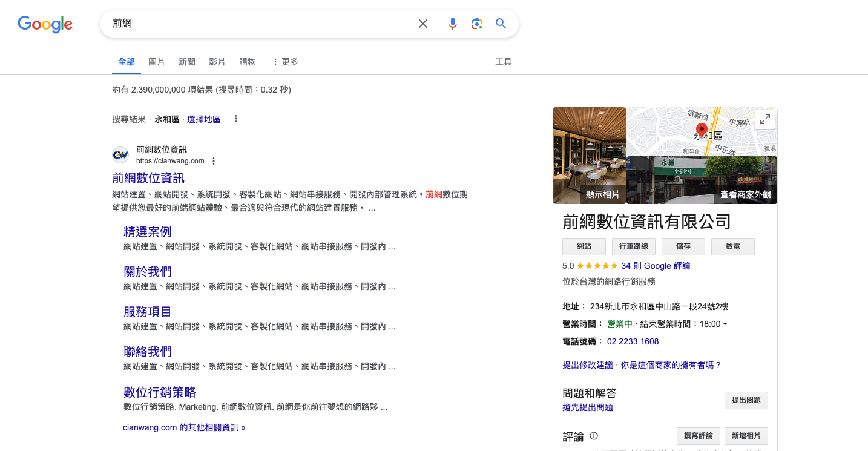Click the 行車路線 button
The image size is (868, 451).
coord(633,246)
